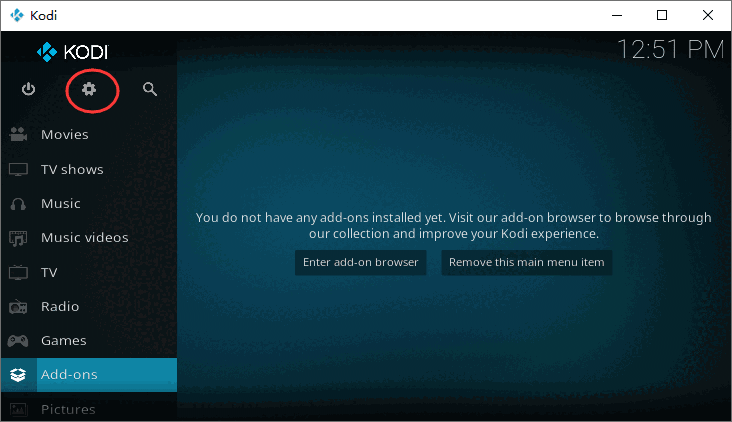Maximize the Kodi window
The image size is (732, 422).
click(x=662, y=15)
